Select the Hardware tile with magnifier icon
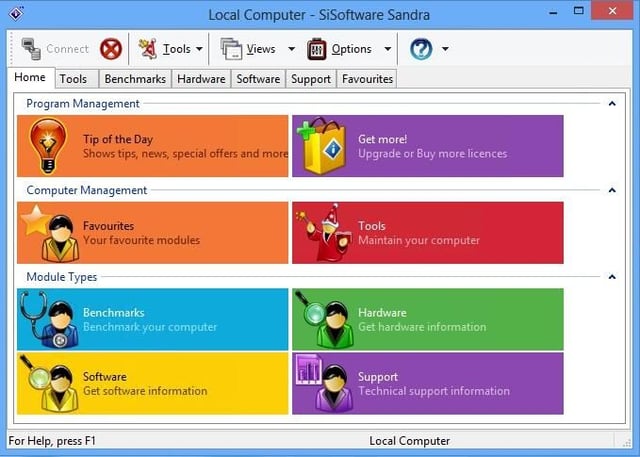Viewport: 640px width, 457px height. (x=428, y=319)
